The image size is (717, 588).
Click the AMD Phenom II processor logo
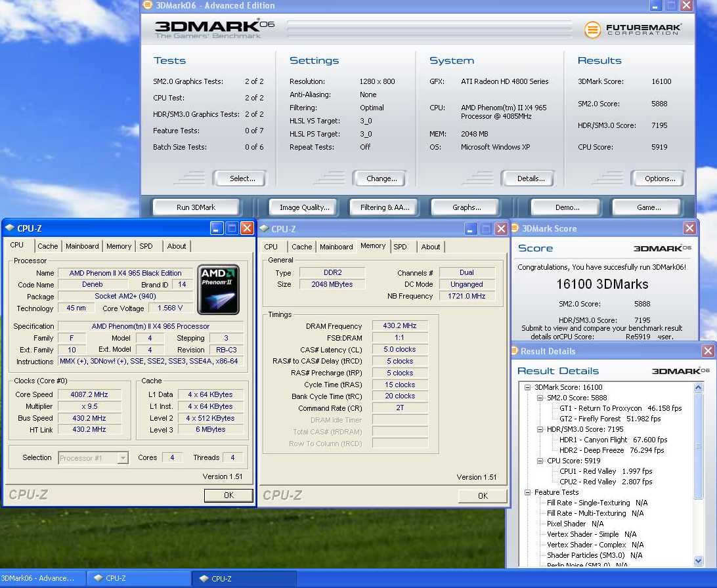coord(219,289)
